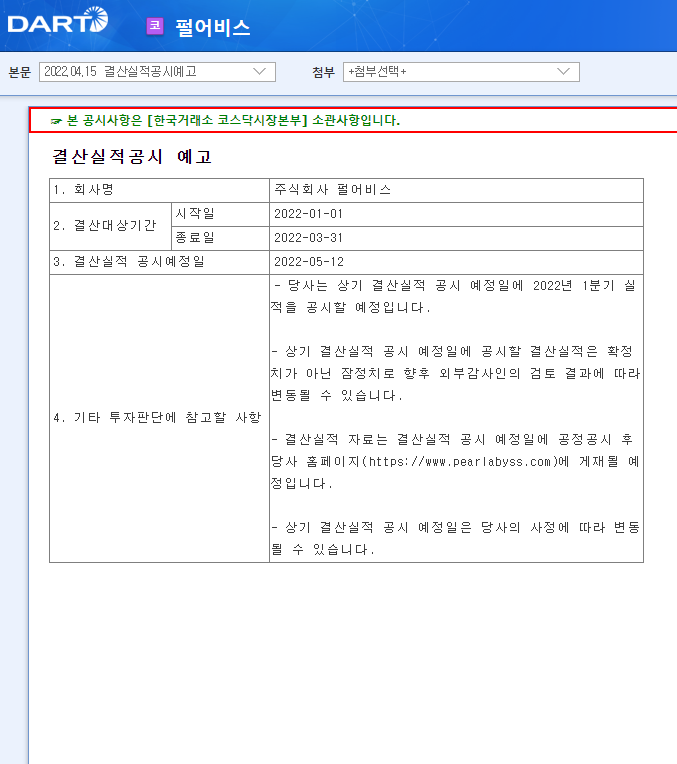This screenshot has width=677, height=764.
Task: Click the DART logo
Action: coord(58,20)
